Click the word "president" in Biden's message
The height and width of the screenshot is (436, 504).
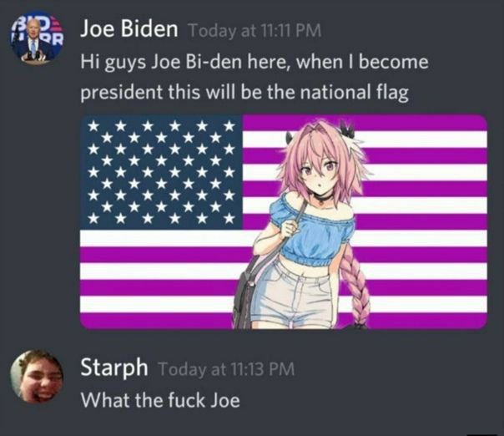[x=122, y=93]
